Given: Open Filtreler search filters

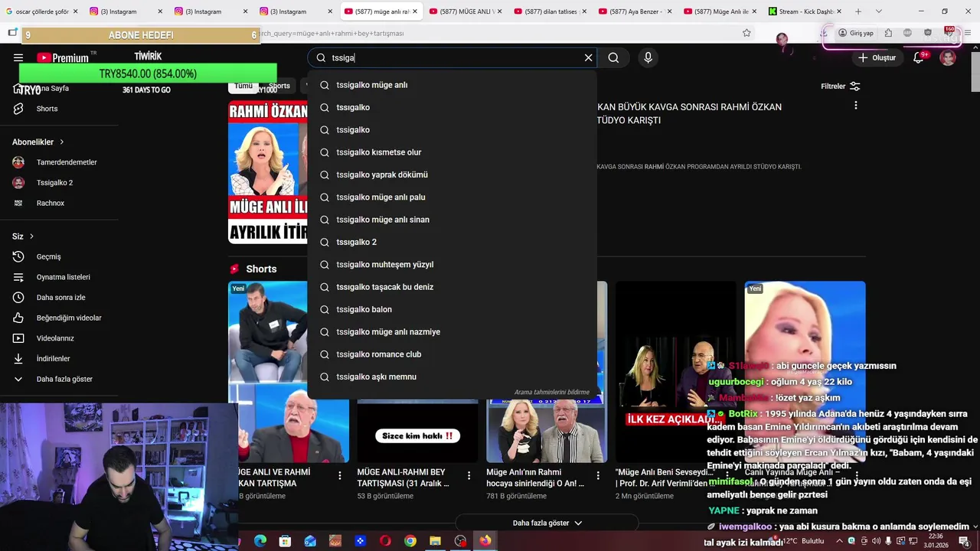Looking at the screenshot, I should pos(841,86).
